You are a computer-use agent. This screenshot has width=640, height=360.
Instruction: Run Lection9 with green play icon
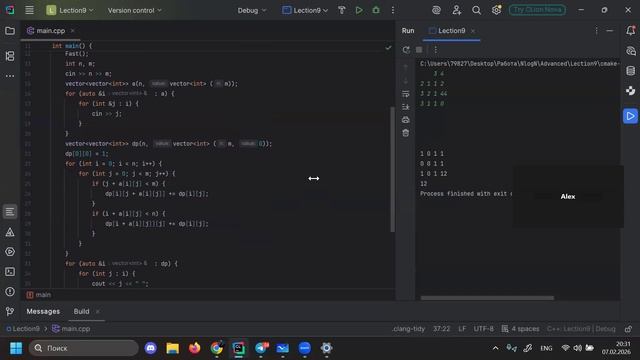click(x=359, y=10)
